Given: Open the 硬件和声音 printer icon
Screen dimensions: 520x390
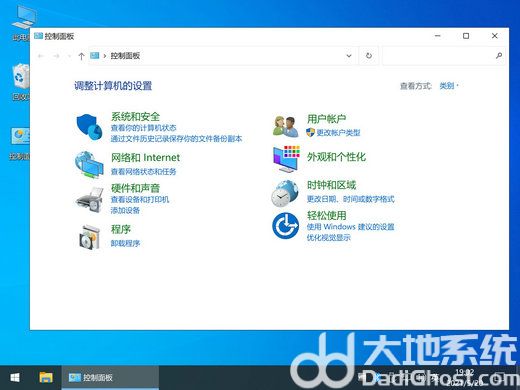Looking at the screenshot, I should click(89, 199).
